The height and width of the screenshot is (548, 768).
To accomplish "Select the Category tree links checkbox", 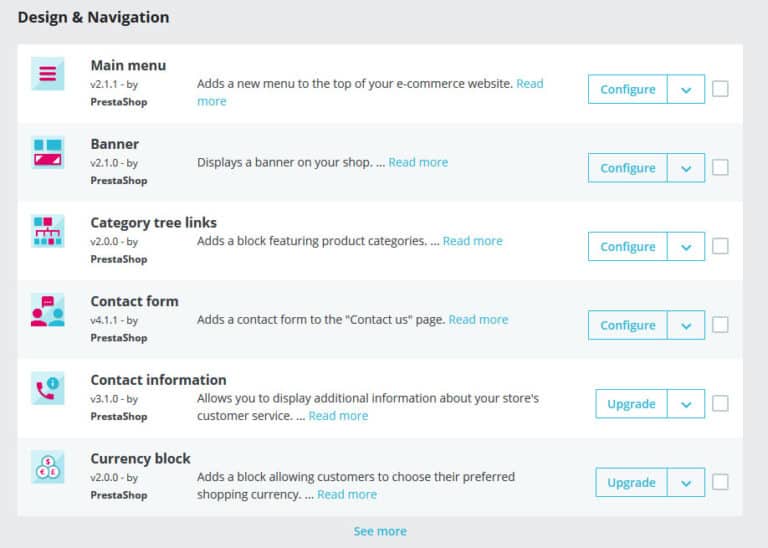I will pos(720,246).
